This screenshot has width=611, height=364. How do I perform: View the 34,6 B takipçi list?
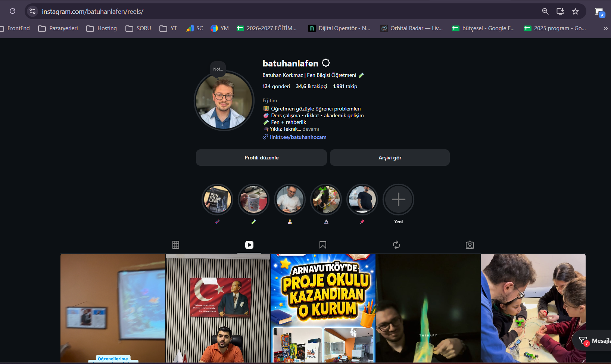[x=311, y=86]
